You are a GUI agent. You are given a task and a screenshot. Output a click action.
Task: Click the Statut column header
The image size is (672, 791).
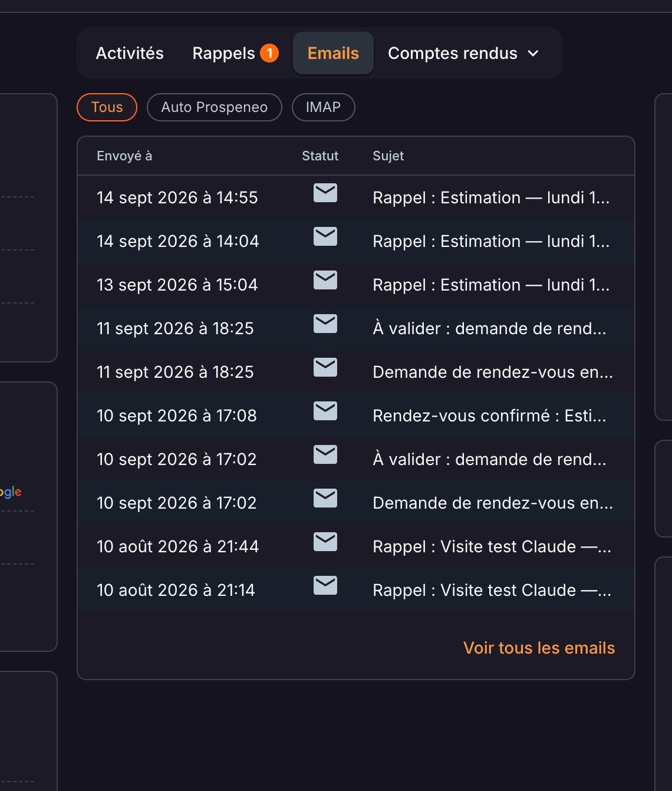[x=320, y=156]
